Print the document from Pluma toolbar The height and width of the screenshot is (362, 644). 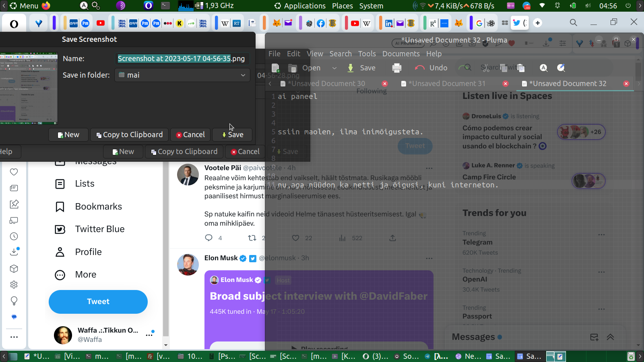tap(397, 68)
